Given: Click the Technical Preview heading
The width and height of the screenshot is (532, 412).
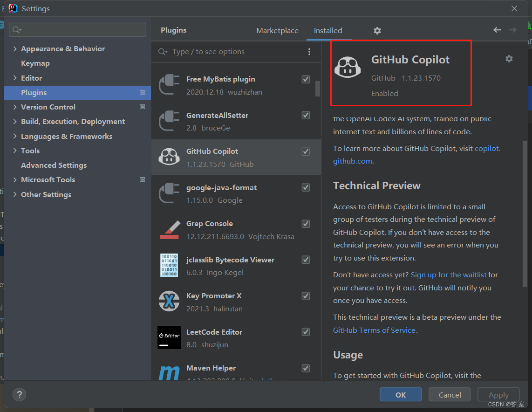Looking at the screenshot, I should (376, 185).
